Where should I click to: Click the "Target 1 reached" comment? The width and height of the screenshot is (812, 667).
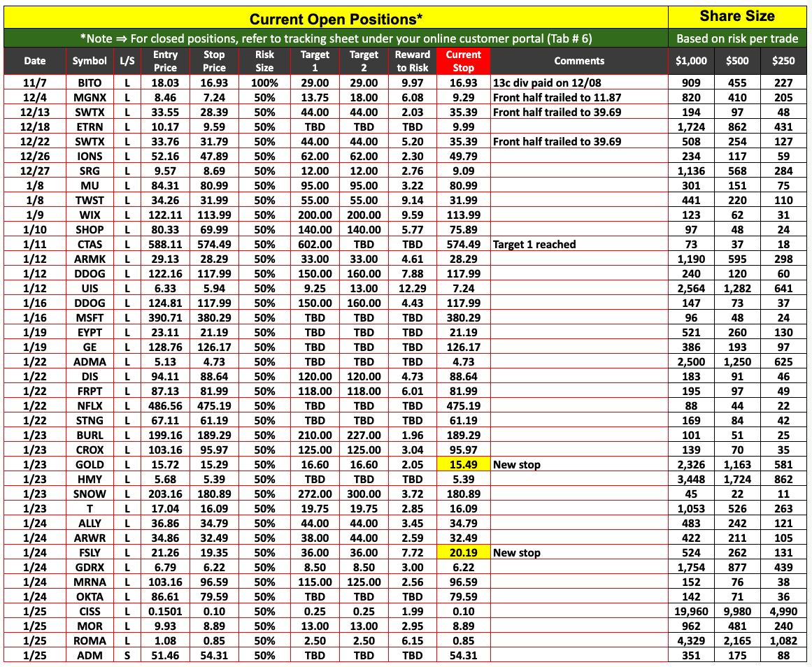click(x=534, y=244)
